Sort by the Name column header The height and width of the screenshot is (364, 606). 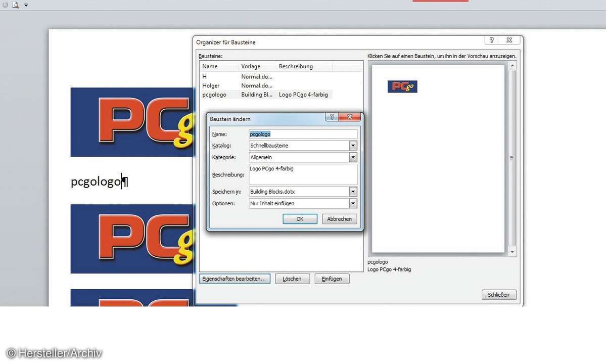[219, 66]
